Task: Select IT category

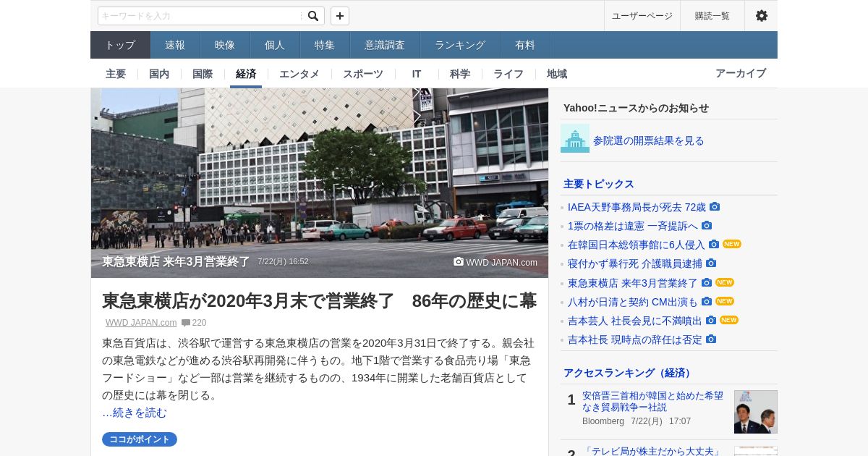Action: 417,74
